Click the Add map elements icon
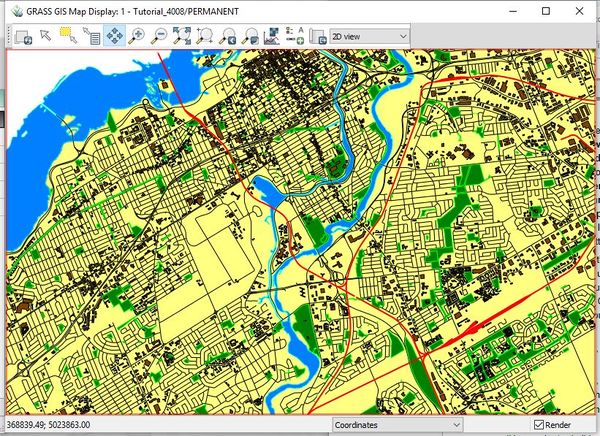Viewport: 600px width, 436px height. point(294,36)
